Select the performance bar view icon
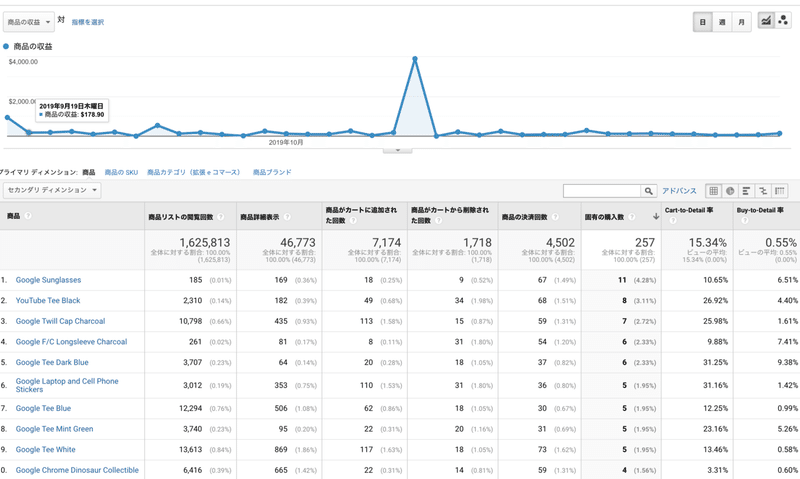This screenshot has width=800, height=479. (x=746, y=191)
